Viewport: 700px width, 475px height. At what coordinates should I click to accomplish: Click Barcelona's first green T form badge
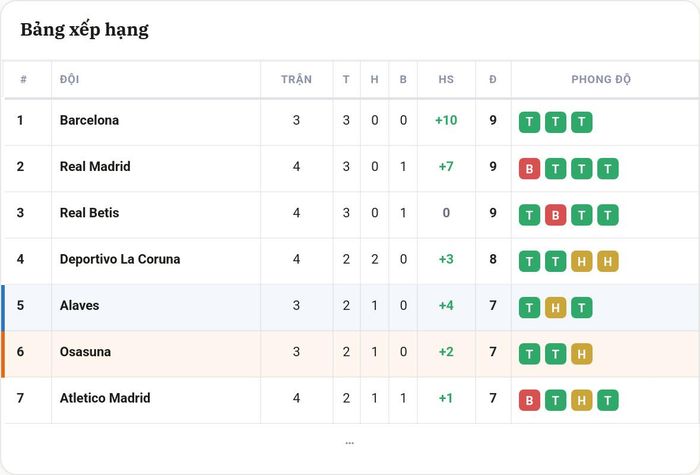coord(529,122)
